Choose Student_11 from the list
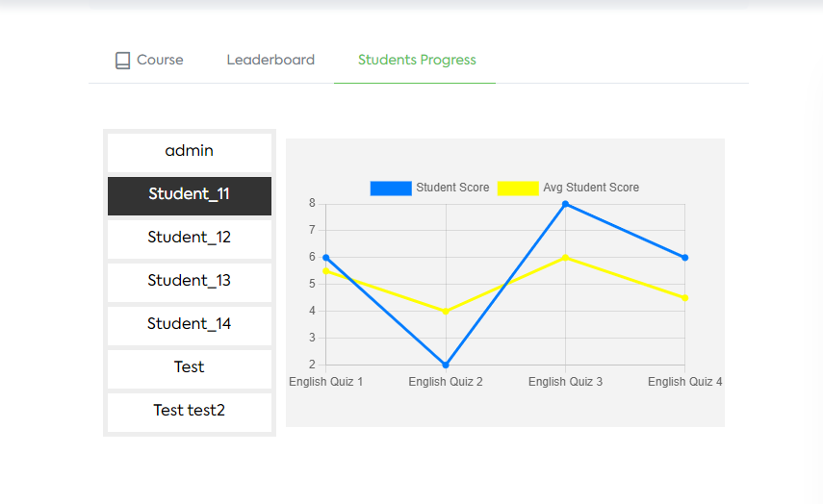 click(x=190, y=195)
